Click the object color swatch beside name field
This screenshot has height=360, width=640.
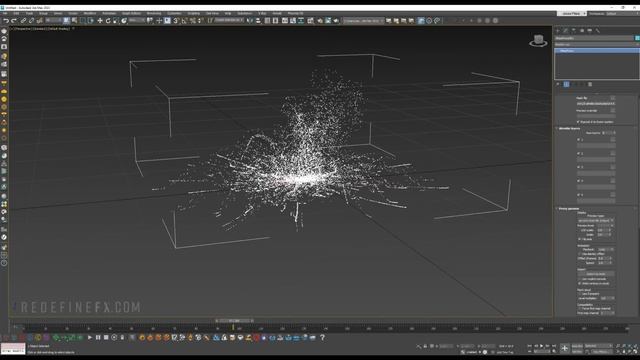point(637,38)
